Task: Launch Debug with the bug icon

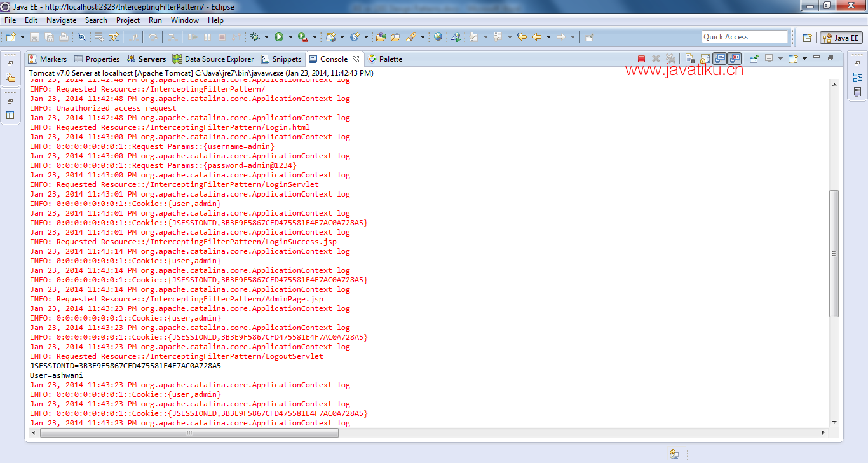Action: tap(255, 37)
